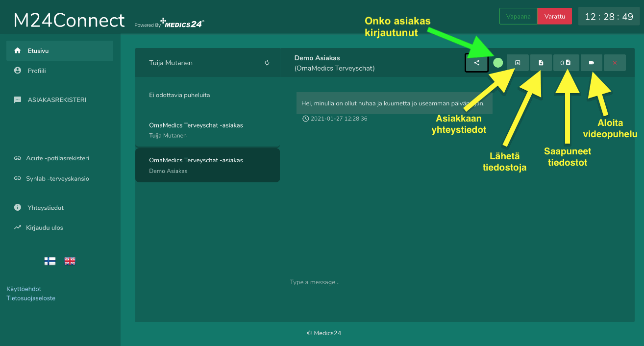
Task: Click the clock display 12:28:49
Action: pos(609,17)
